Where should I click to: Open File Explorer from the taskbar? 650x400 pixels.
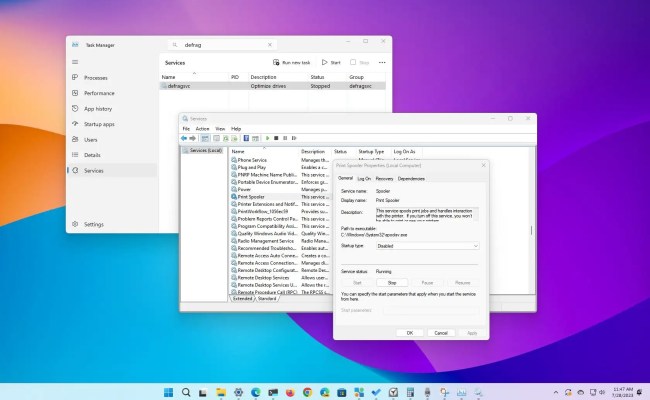[x=221, y=392]
